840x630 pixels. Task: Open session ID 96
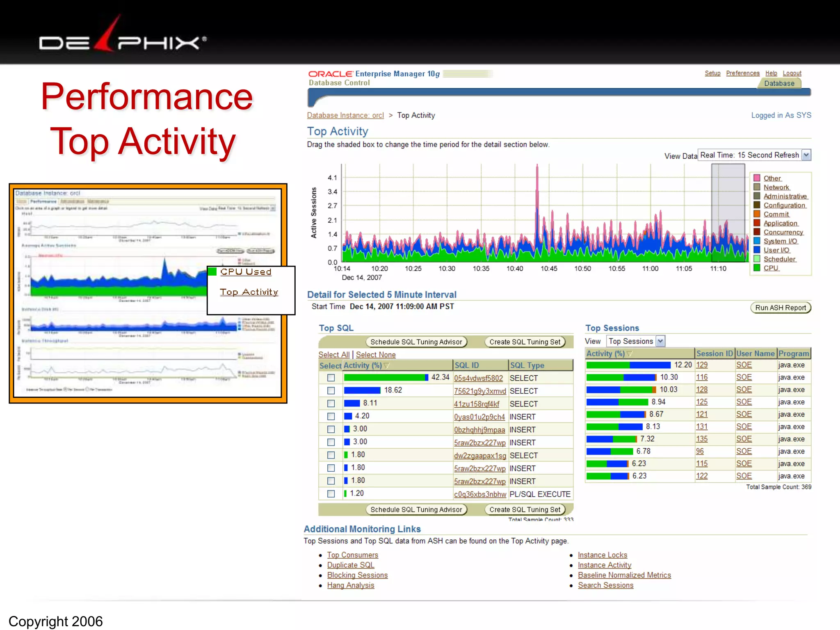click(700, 451)
